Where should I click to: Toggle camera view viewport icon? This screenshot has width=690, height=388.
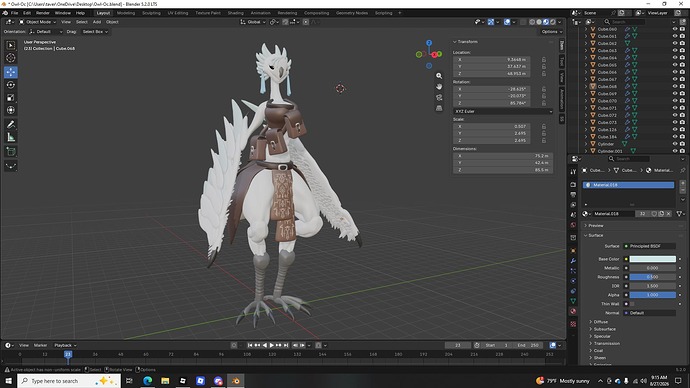(x=439, y=97)
